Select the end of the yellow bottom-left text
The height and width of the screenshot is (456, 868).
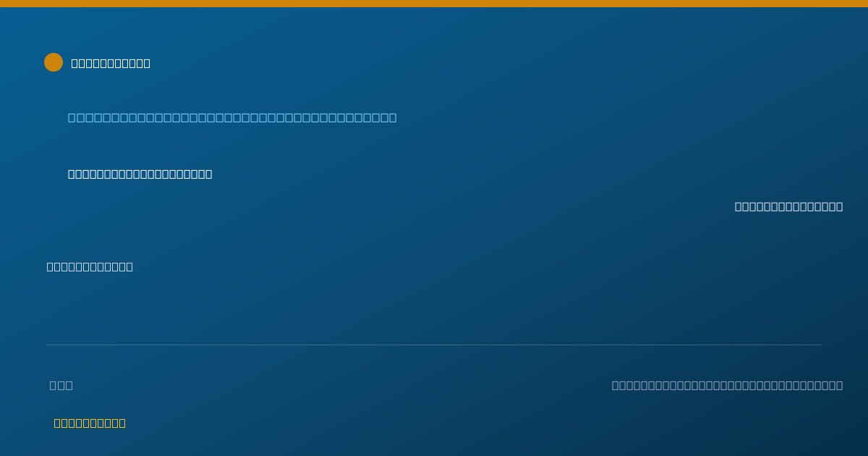tap(122, 423)
